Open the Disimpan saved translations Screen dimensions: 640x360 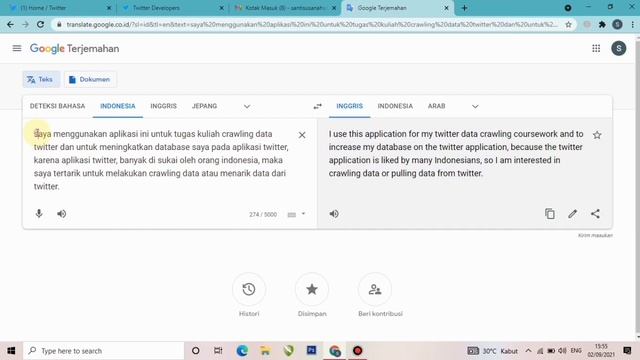pyautogui.click(x=312, y=289)
